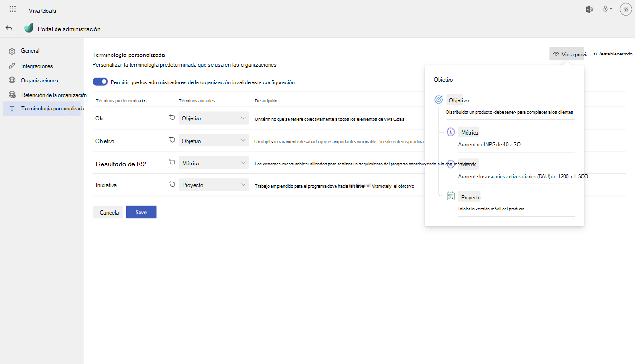Click the back arrow icon

9,28
